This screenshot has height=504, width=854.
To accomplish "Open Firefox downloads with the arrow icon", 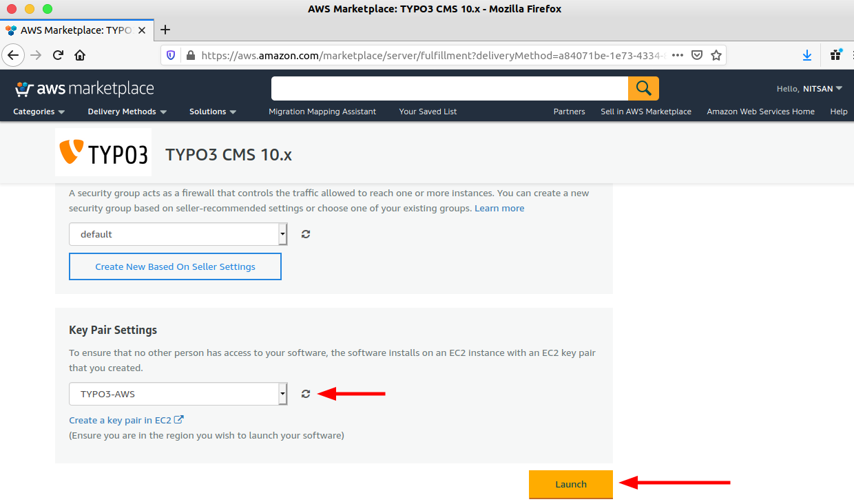I will point(806,54).
